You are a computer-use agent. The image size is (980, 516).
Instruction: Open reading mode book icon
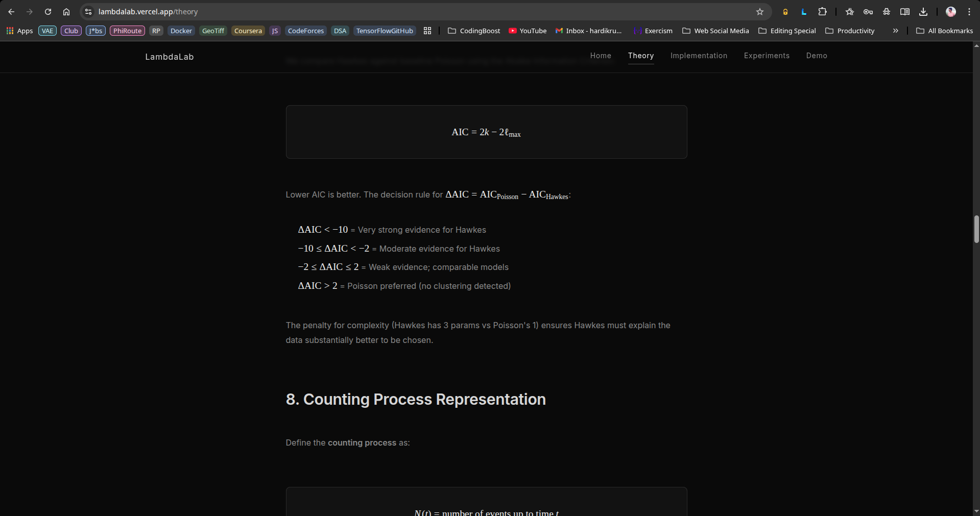(x=905, y=12)
